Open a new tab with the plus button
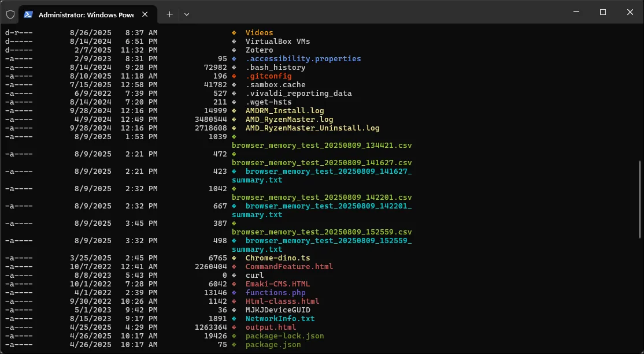The image size is (644, 354). 169,14
